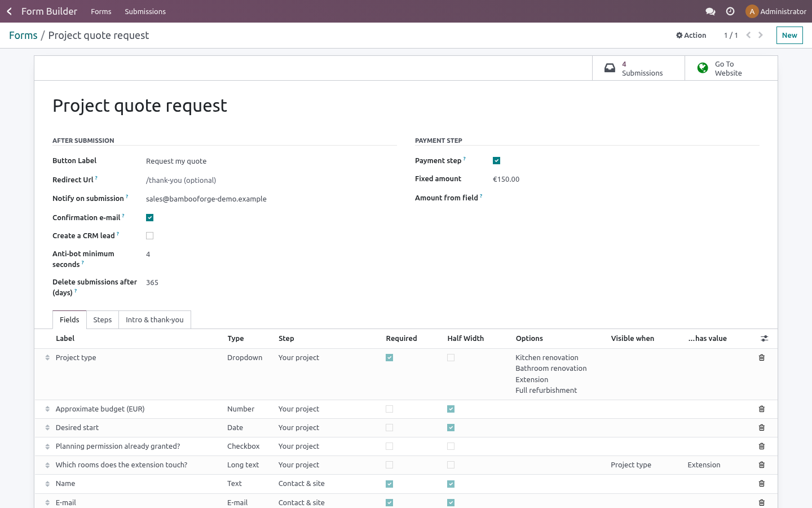
Task: Go back using the top-left arrow
Action: (9, 11)
